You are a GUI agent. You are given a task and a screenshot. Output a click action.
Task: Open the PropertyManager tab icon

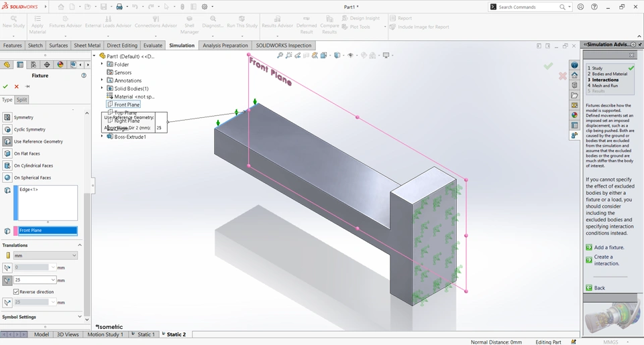19,65
